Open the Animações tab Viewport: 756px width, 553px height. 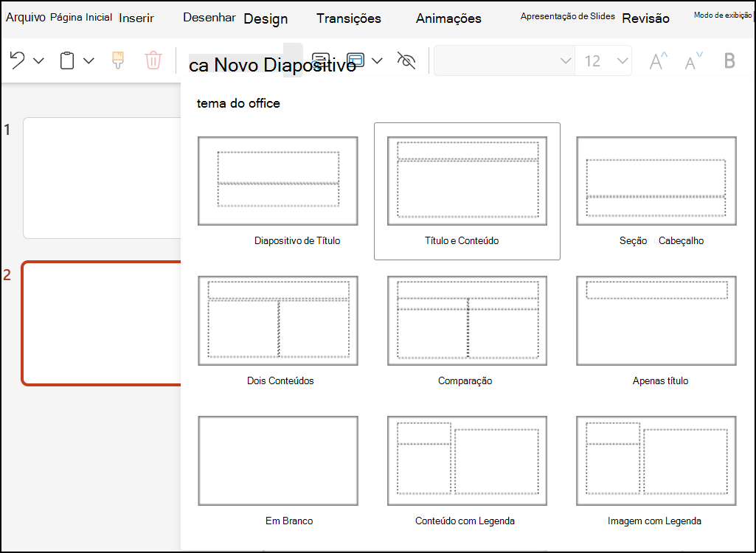(448, 18)
